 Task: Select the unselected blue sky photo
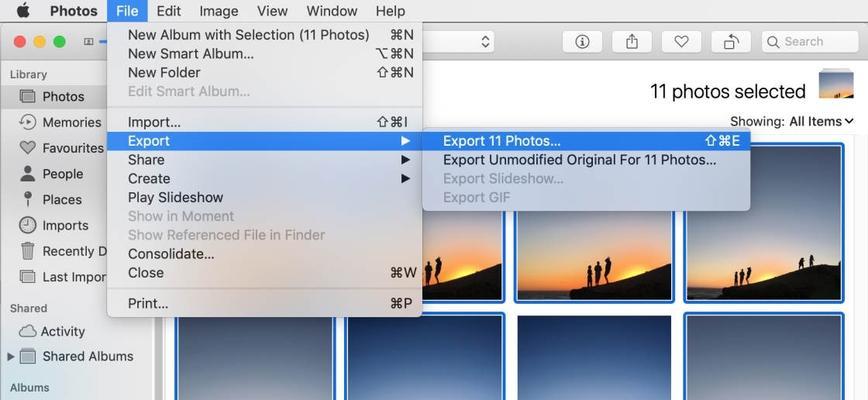point(594,357)
